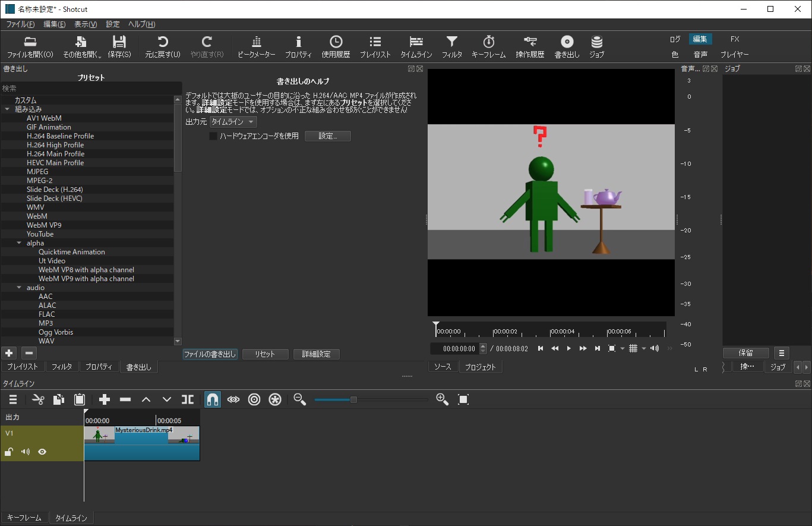This screenshot has width=812, height=526.
Task: Collapse the alpha preset group
Action: (20, 243)
